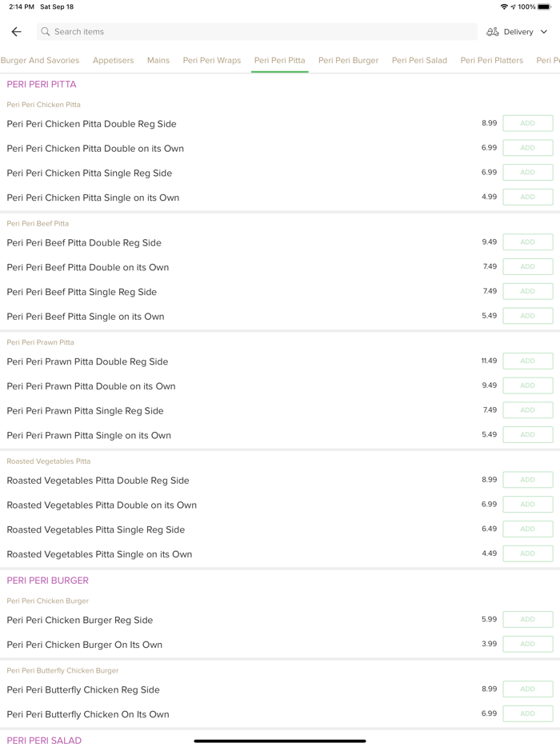Select the Mains tab
This screenshot has height=747, width=560.
(158, 60)
